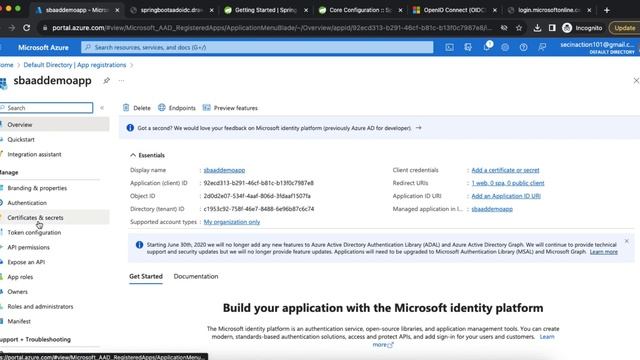Viewport: 640px width, 360px height.
Task: Click the Directory (tenant) ID value
Action: [259, 209]
